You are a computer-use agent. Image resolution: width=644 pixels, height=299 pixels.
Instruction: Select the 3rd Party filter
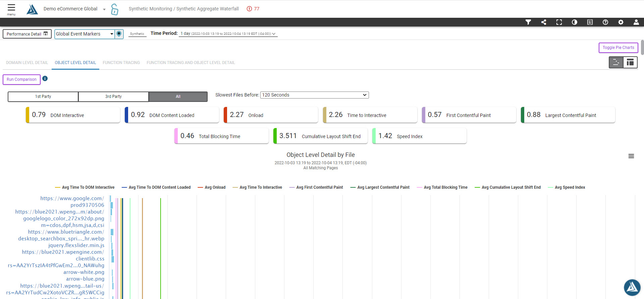(x=113, y=97)
